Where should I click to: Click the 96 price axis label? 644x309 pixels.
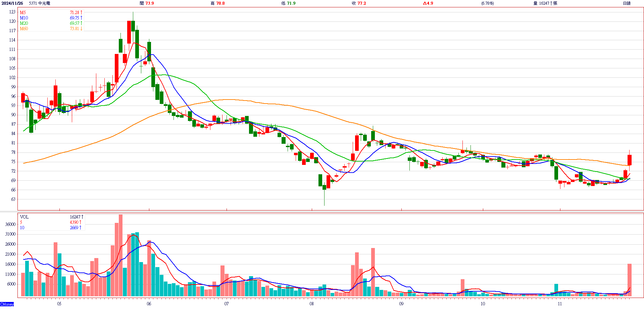coord(13,97)
